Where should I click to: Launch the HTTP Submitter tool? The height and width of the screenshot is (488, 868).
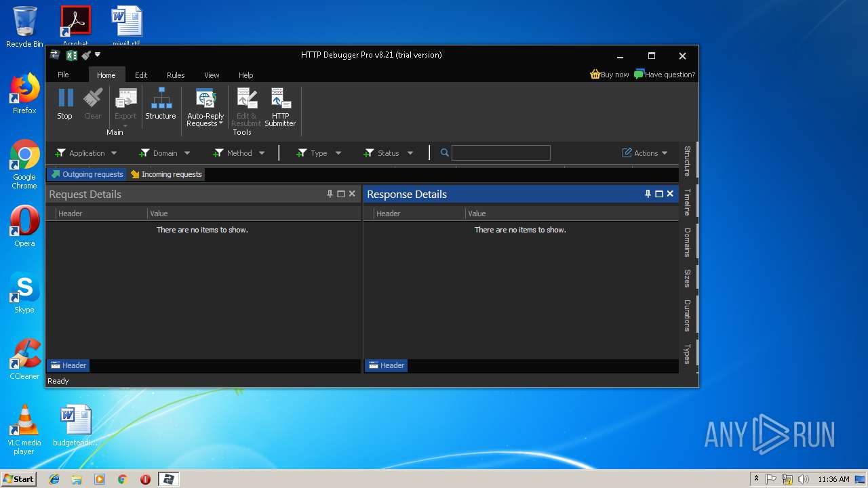pos(280,108)
